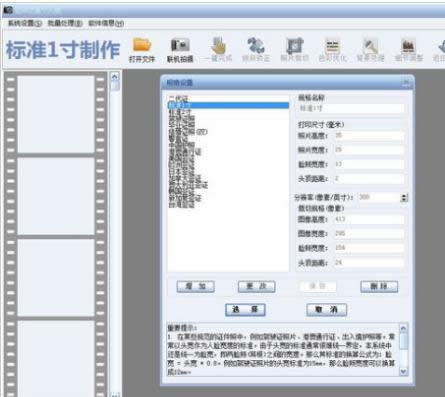Open the 系统设置(S) menu

(25, 23)
